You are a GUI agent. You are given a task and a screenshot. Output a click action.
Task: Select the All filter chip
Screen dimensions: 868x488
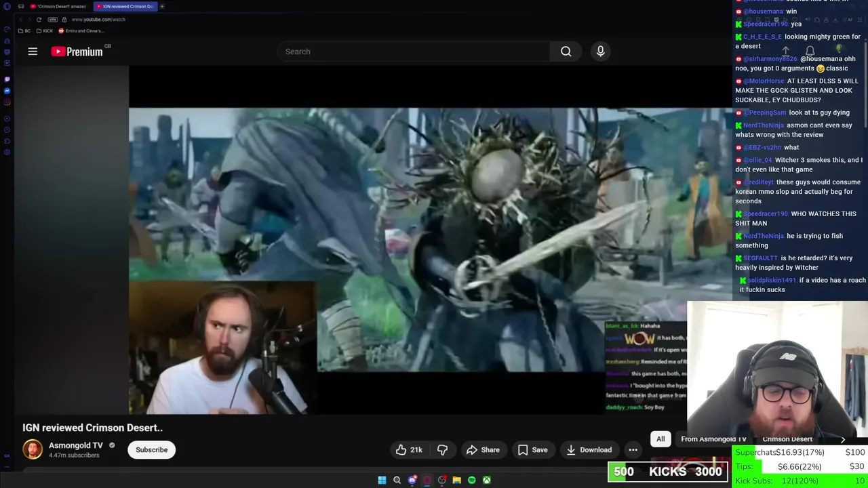pos(660,439)
